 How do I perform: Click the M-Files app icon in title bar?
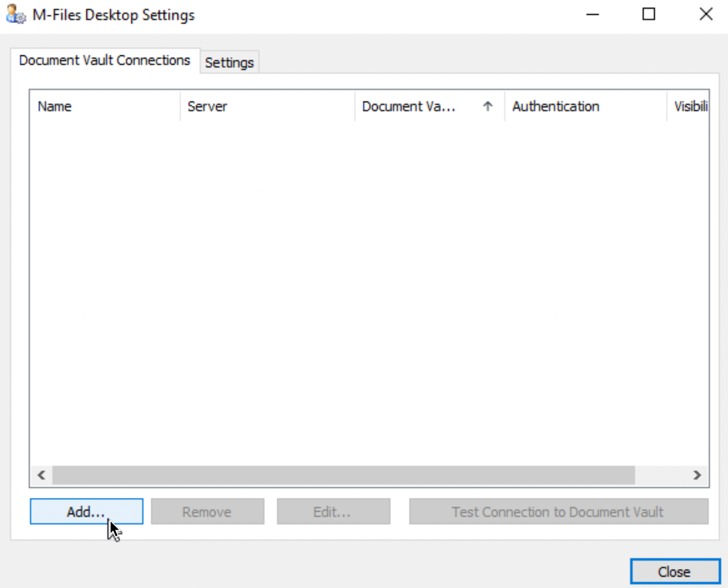coord(15,14)
